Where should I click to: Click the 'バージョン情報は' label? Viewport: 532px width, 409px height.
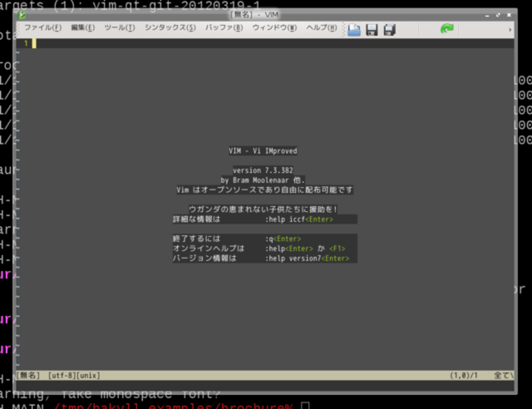(205, 258)
